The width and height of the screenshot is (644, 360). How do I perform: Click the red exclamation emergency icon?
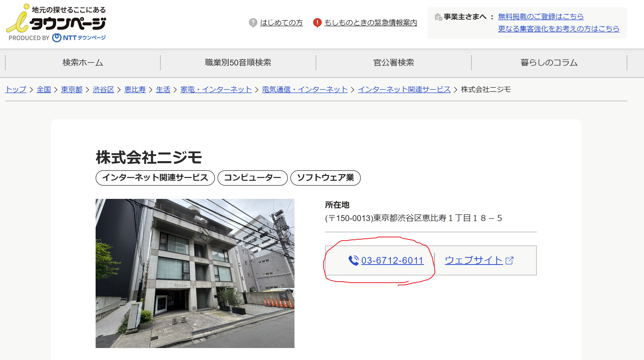click(x=317, y=23)
